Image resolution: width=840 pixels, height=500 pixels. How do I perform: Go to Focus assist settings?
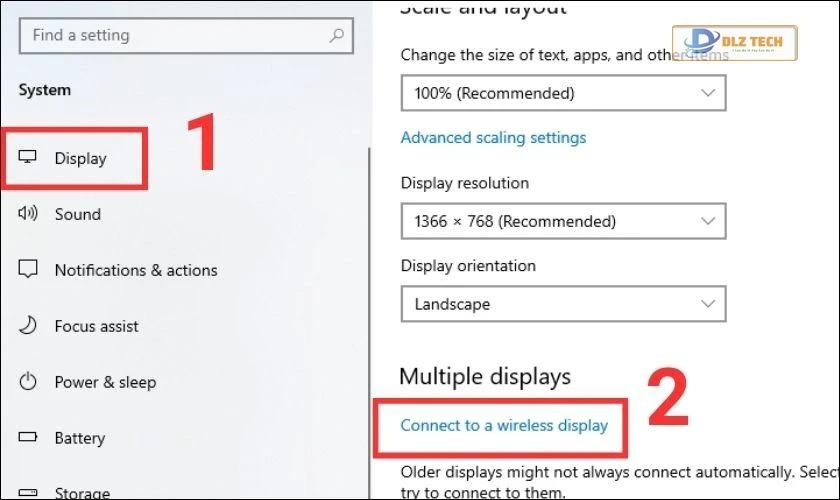[96, 326]
